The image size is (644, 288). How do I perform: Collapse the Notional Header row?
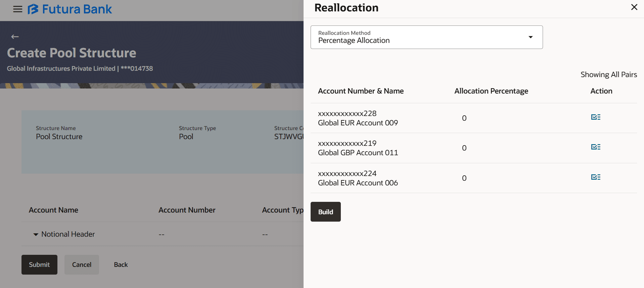coord(36,234)
